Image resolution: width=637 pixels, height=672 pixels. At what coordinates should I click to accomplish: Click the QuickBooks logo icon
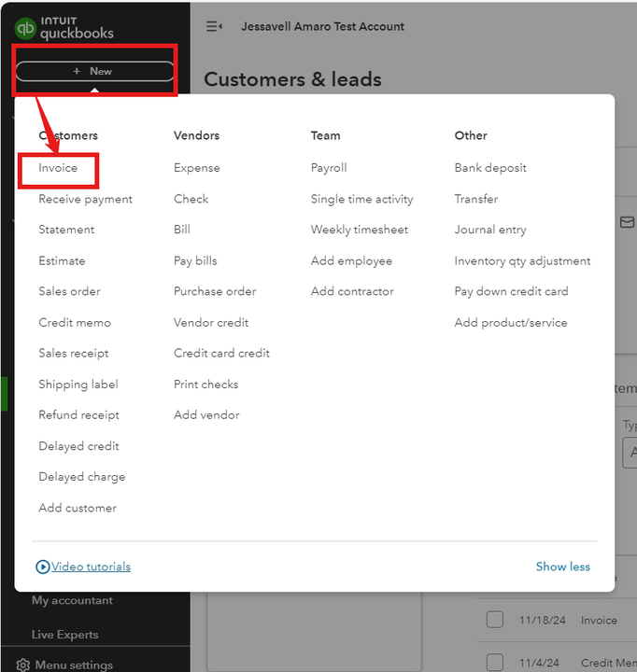coord(25,29)
